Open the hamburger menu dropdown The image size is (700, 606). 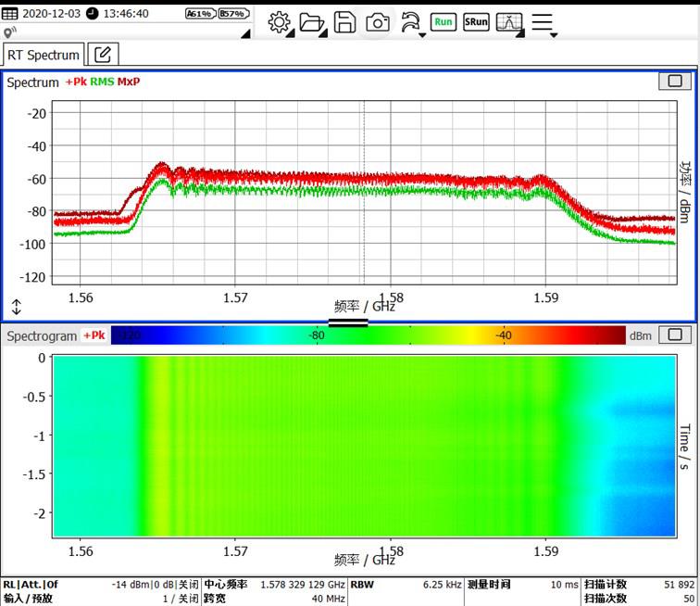click(x=544, y=22)
